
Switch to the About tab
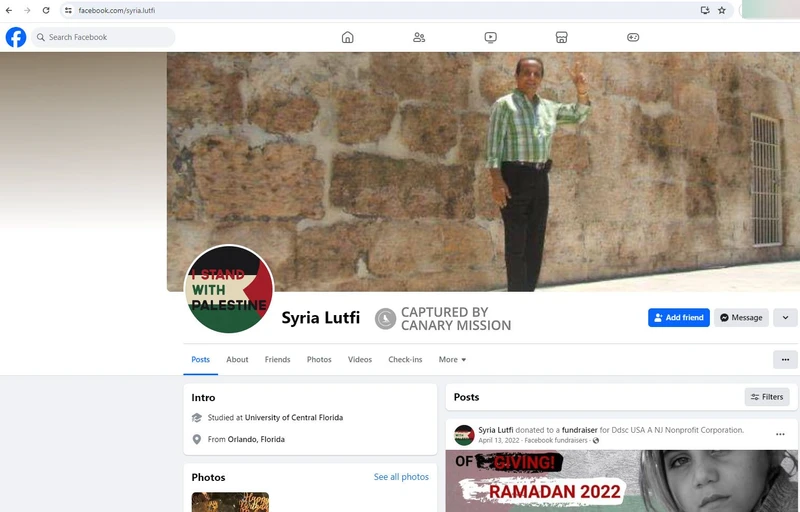coord(237,360)
